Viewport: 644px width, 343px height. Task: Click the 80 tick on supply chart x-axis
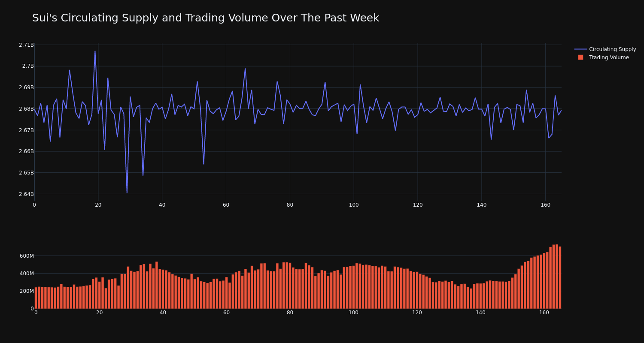coord(290,205)
